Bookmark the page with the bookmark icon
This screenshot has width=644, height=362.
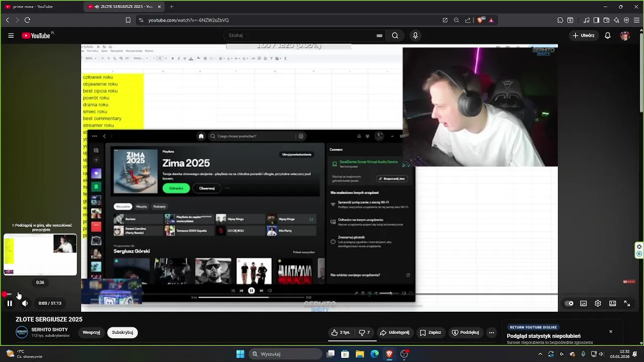(x=128, y=20)
